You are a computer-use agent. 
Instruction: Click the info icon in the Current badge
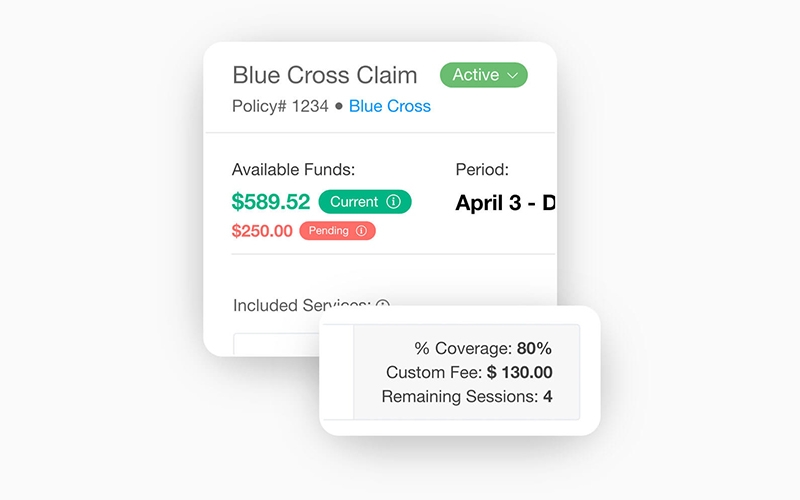(x=393, y=202)
